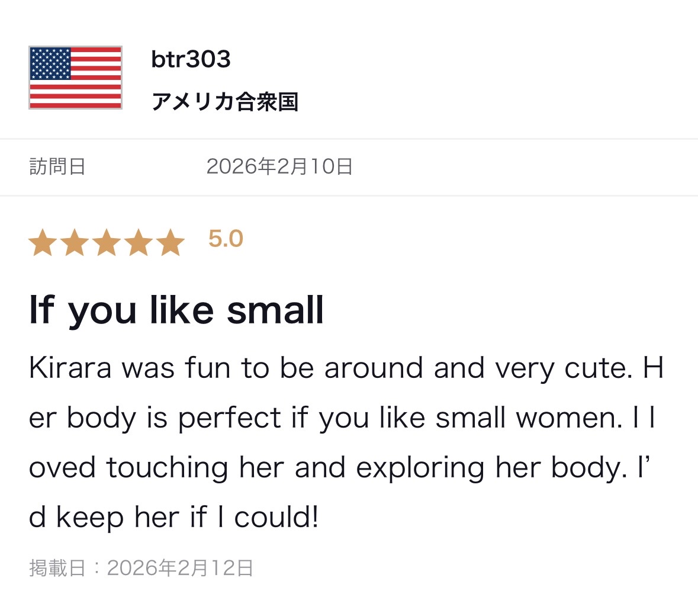Click the 訪問日 label
698x616 pixels.
(57, 166)
